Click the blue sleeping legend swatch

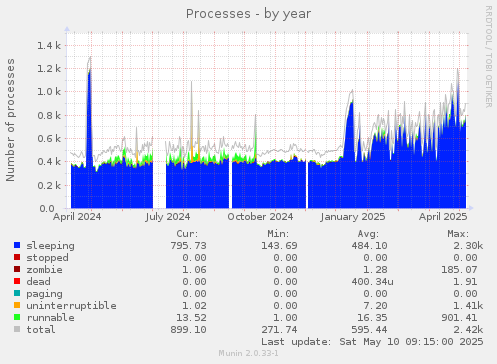click(x=17, y=245)
